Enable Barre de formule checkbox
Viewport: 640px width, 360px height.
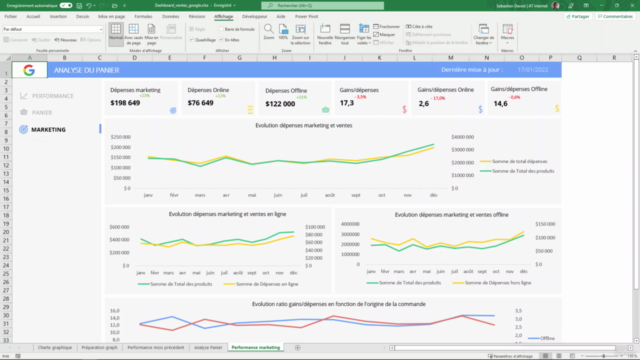221,29
